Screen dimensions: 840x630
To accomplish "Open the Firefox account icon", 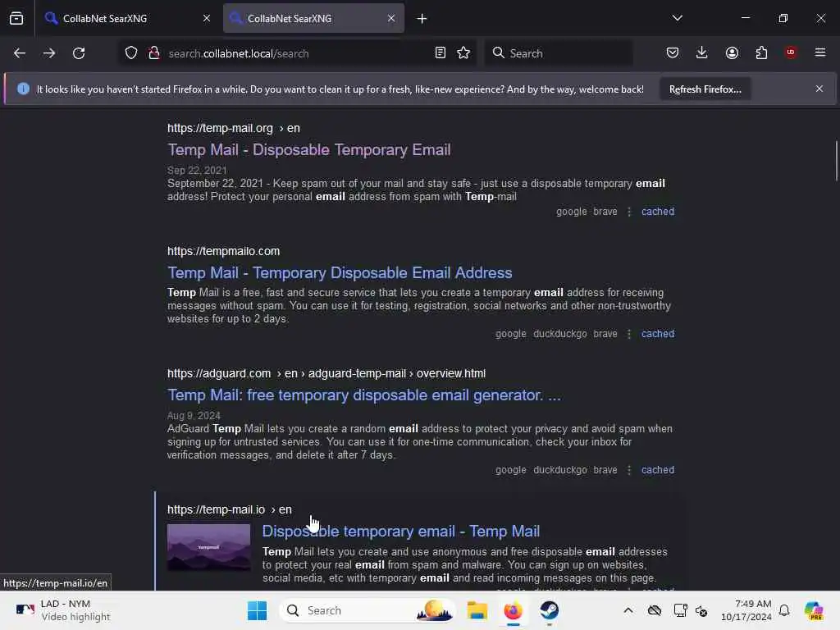I will pyautogui.click(x=733, y=53).
